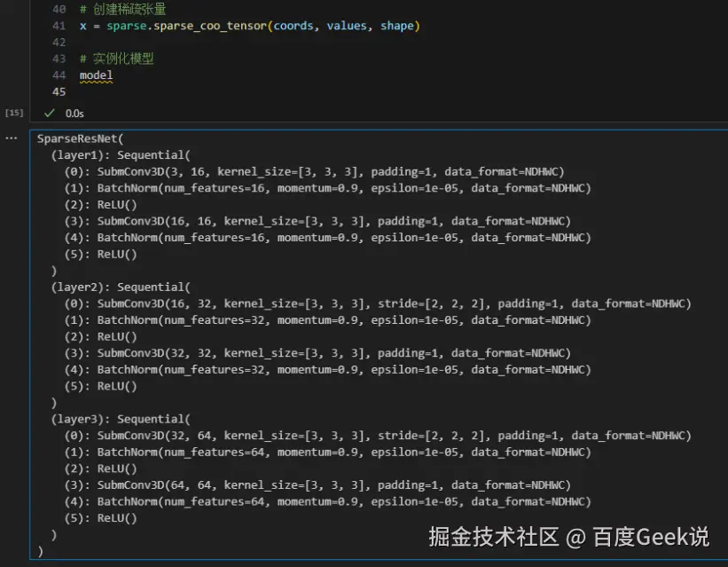Click the underlined model variable on line 44

(96, 75)
